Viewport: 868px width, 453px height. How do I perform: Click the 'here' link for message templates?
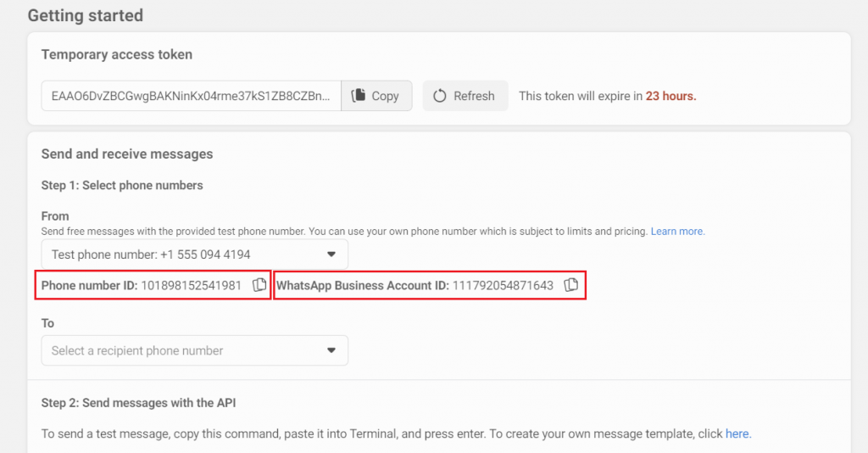(737, 433)
